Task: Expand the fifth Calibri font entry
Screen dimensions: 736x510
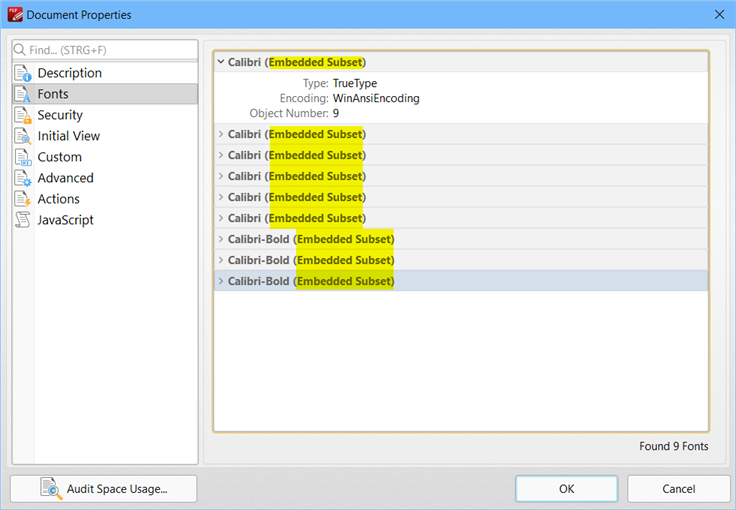Action: click(x=221, y=197)
